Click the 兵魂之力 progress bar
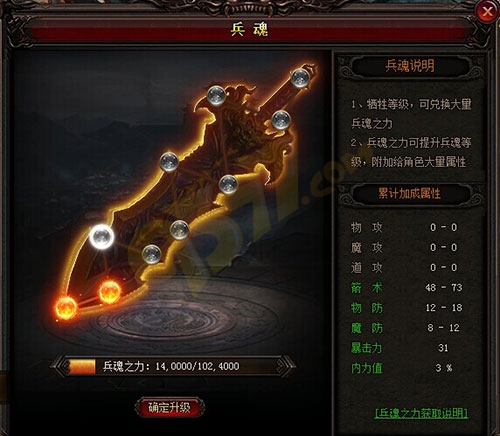 click(173, 366)
